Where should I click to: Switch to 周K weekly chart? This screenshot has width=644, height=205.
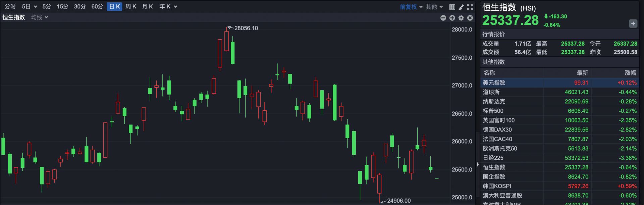tap(131, 7)
